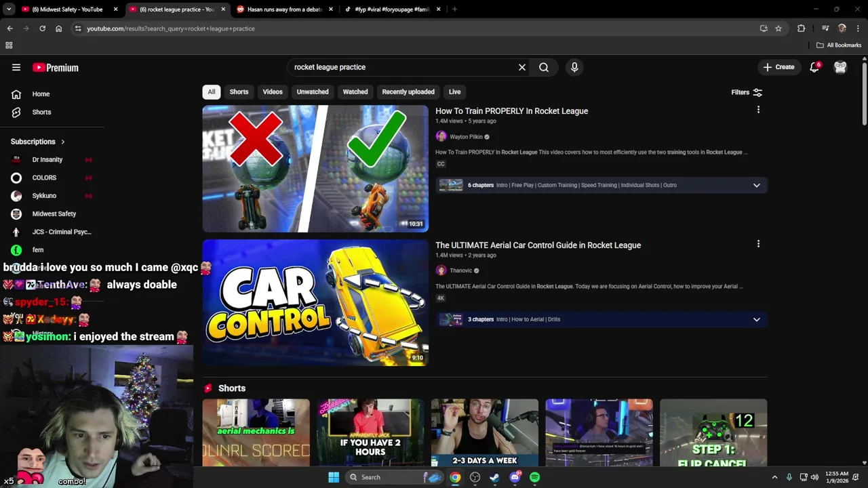Open the CAR CONTROL video thumbnail

point(315,303)
